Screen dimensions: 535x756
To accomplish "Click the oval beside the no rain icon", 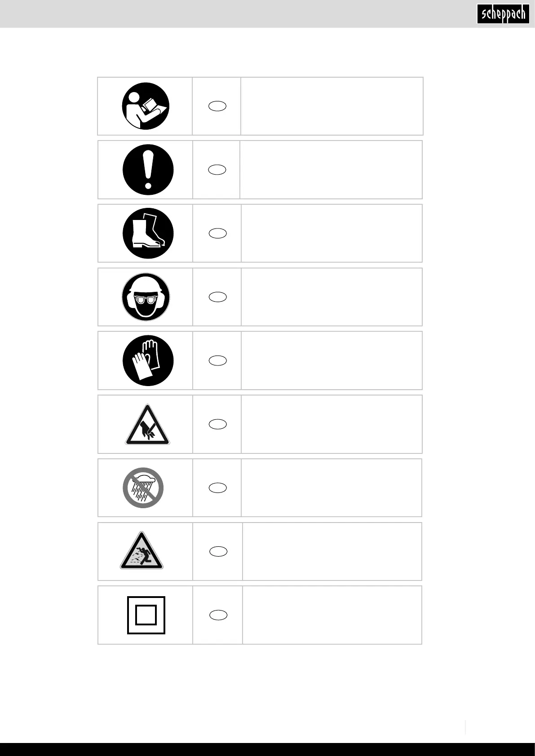I will pos(217,488).
